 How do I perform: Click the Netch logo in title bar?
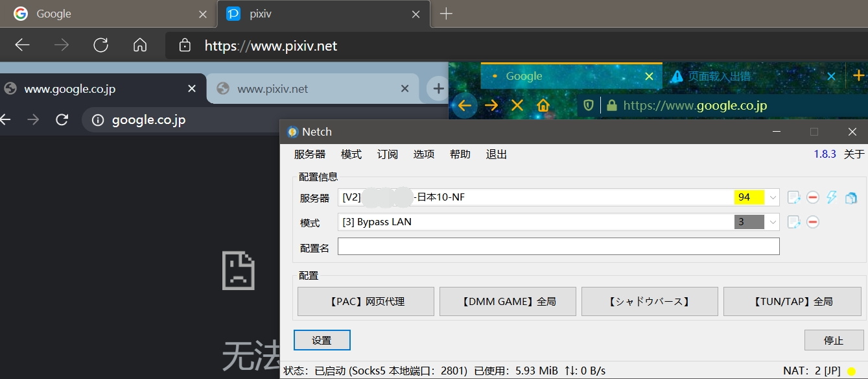coord(292,131)
